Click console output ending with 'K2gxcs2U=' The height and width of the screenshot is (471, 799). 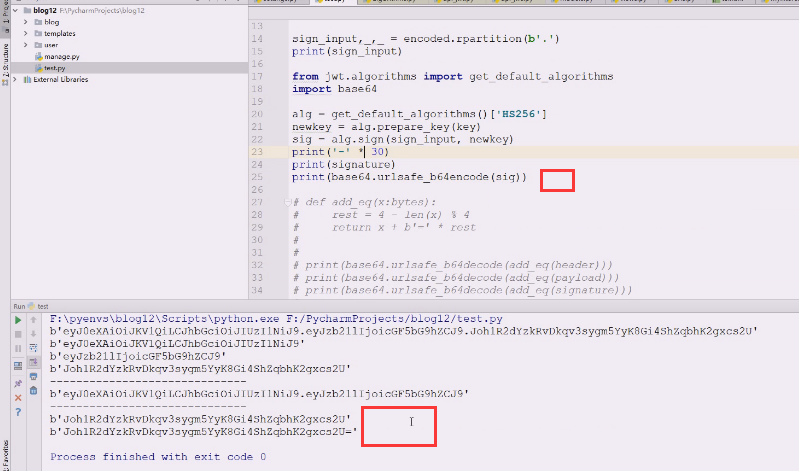[204, 432]
